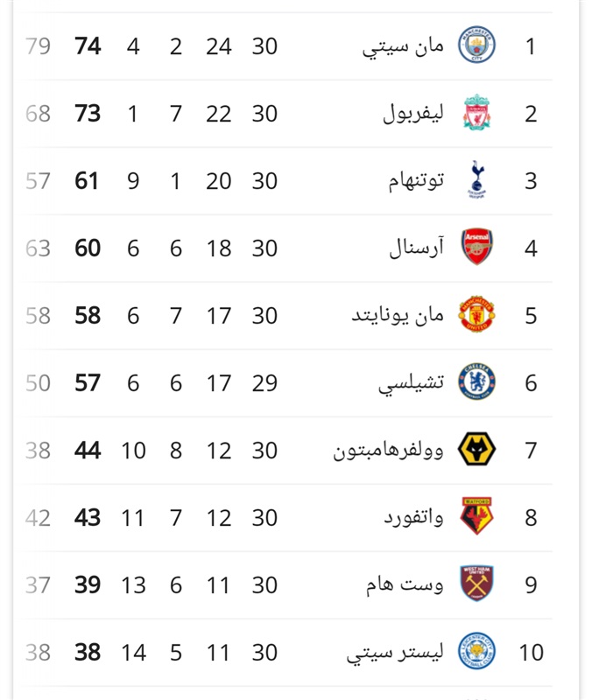Viewport: 592px width, 700px height.
Task: Click the Chelsea lion crest
Action: (476, 381)
